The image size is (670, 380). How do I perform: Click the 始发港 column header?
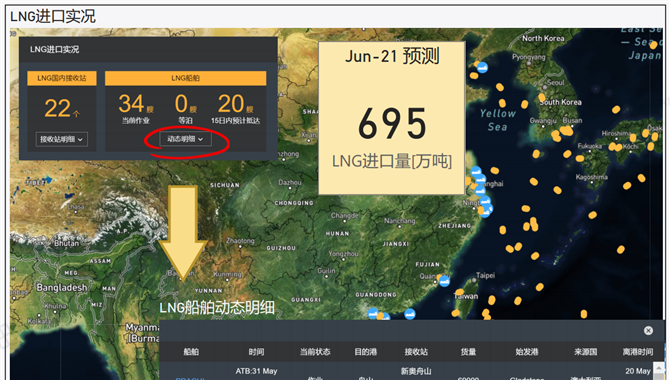[x=527, y=352]
